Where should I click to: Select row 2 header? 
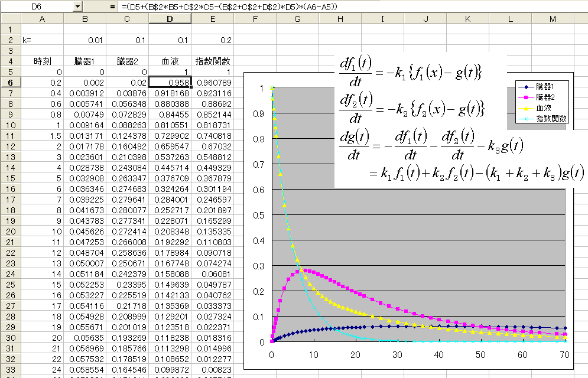11,40
